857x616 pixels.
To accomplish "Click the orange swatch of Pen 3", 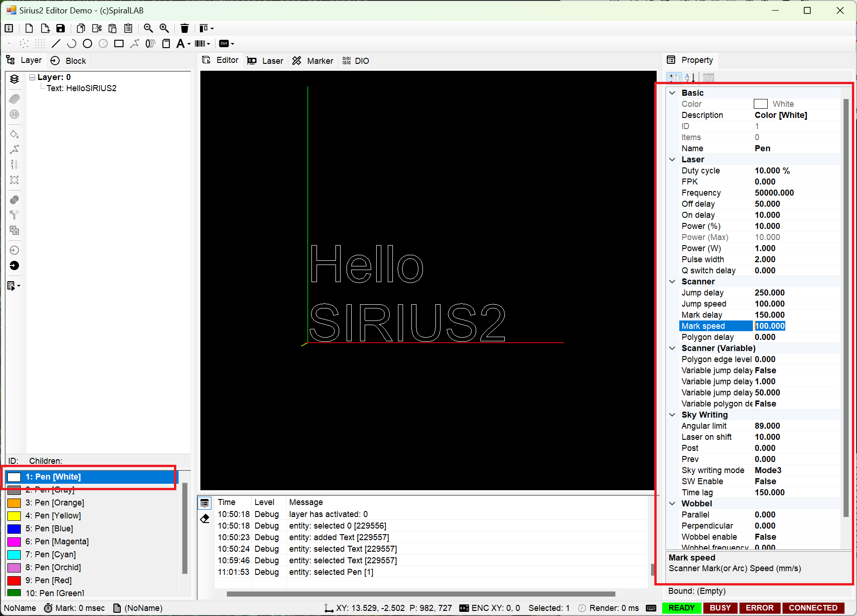I will click(14, 503).
